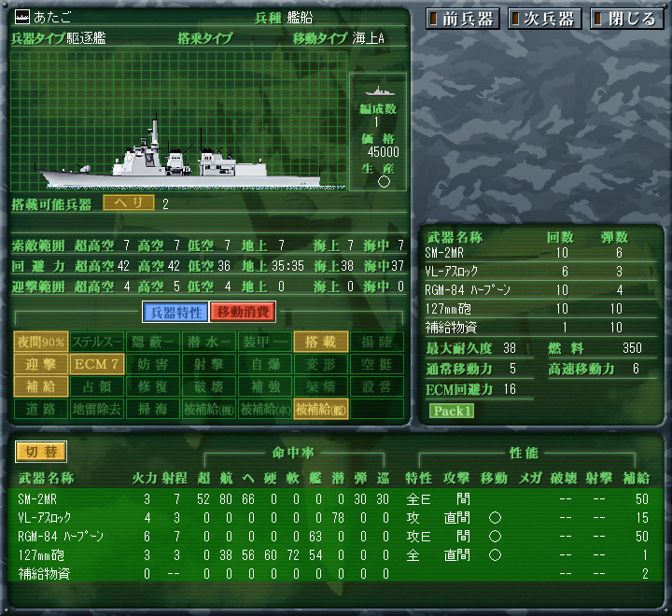Open the 前兵器 previous weapon button
Image resolution: width=672 pixels, height=616 pixels.
(463, 19)
